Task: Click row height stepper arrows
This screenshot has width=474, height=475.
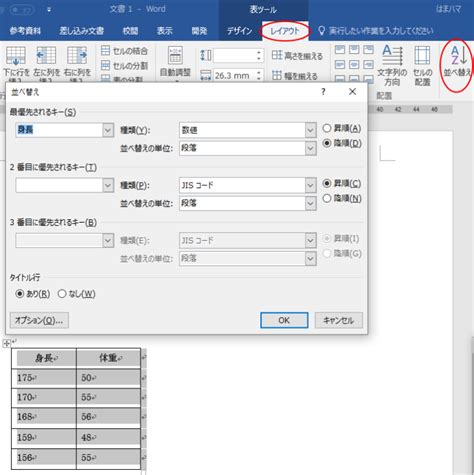Action: (259, 56)
